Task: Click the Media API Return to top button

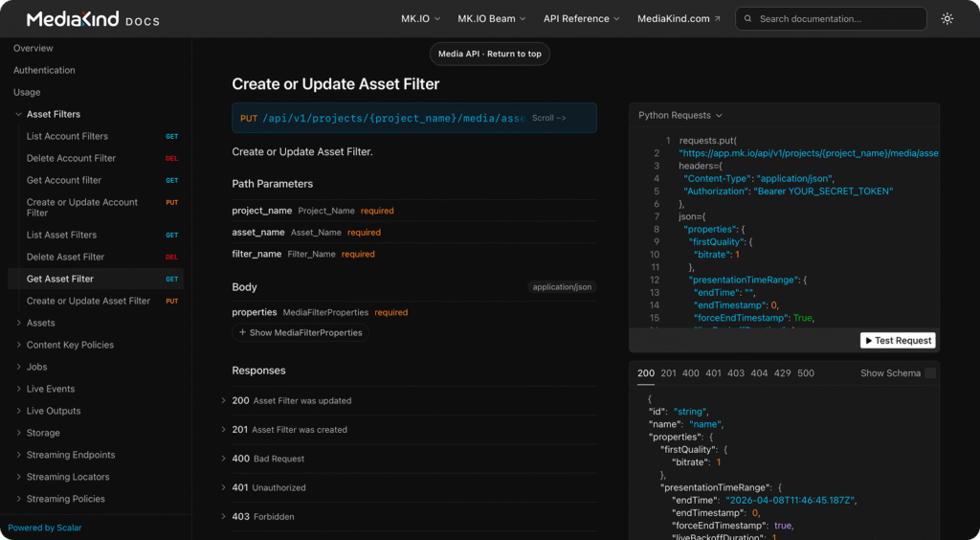Action: 489,55
